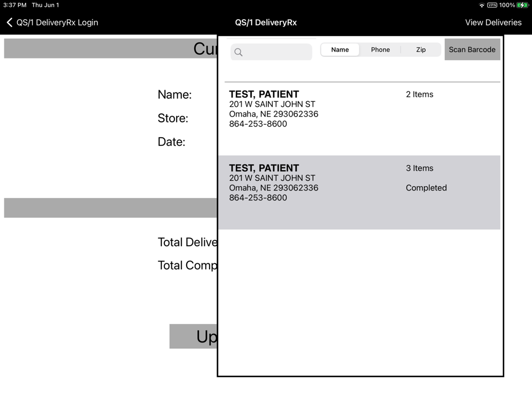The image size is (532, 399).
Task: Click the Store: label in background form
Action: click(173, 118)
